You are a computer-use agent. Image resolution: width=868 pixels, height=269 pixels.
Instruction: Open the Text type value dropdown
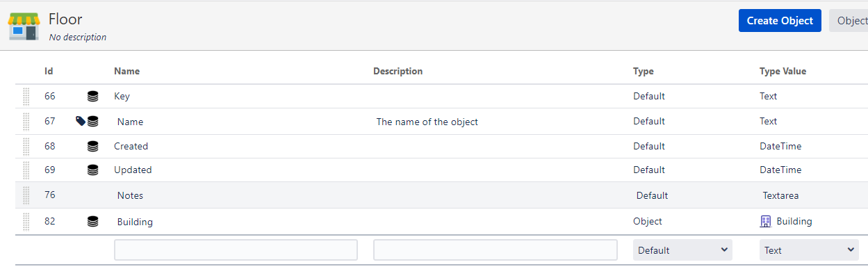[809, 250]
